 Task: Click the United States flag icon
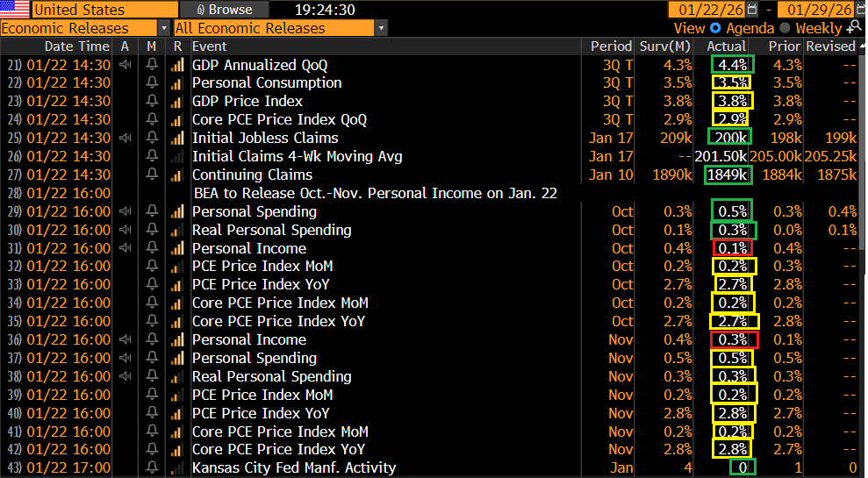pyautogui.click(x=14, y=10)
